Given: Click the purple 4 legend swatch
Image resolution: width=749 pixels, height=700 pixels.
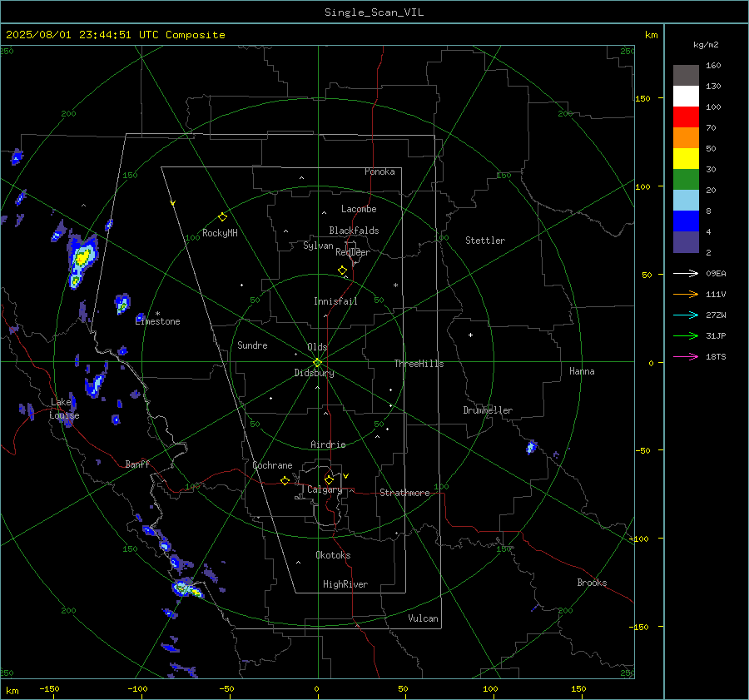Looking at the screenshot, I should (x=686, y=241).
